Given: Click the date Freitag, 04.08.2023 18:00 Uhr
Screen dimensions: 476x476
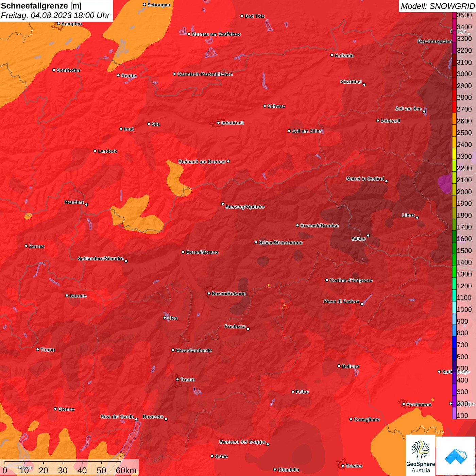Looking at the screenshot, I should [55, 16].
